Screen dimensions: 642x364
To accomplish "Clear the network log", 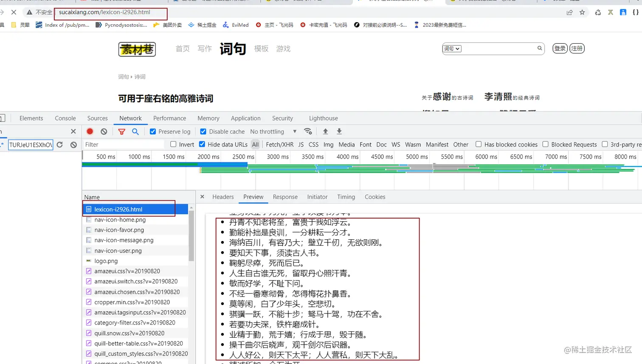I will pyautogui.click(x=104, y=132).
